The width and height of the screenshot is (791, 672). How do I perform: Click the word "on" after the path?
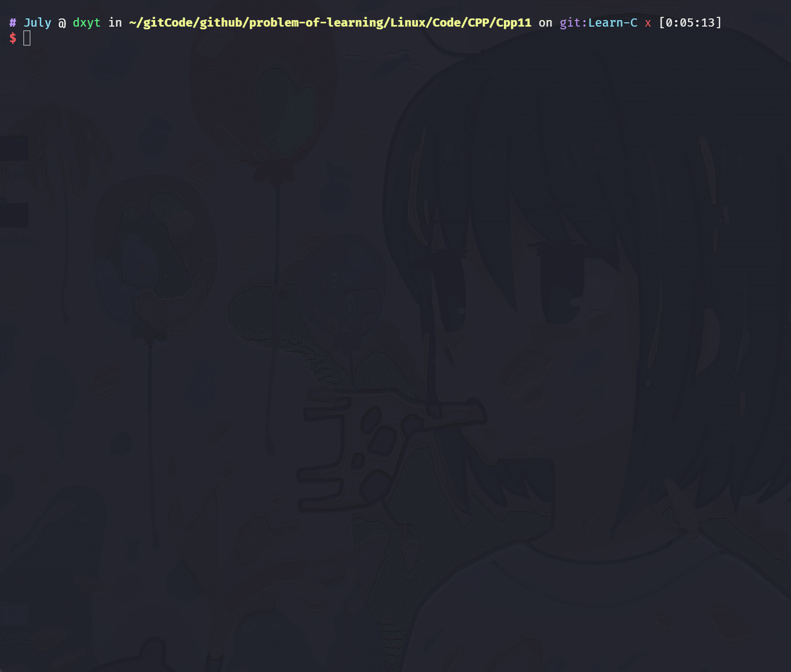[546, 23]
